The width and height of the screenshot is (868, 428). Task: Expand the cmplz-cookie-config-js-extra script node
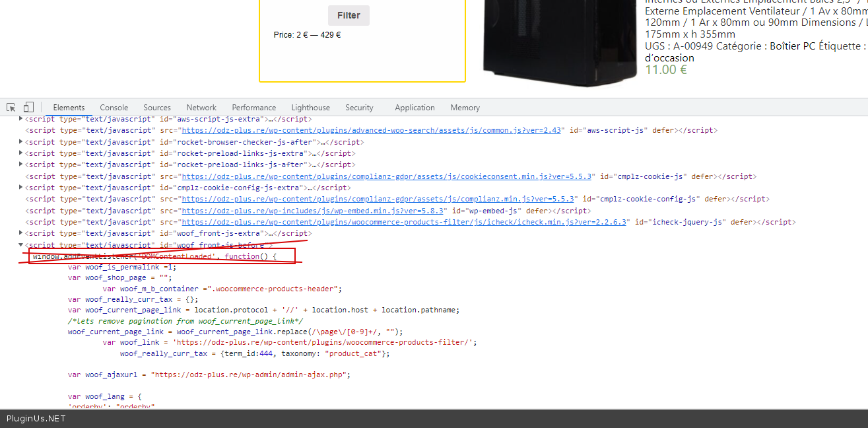[21, 188]
